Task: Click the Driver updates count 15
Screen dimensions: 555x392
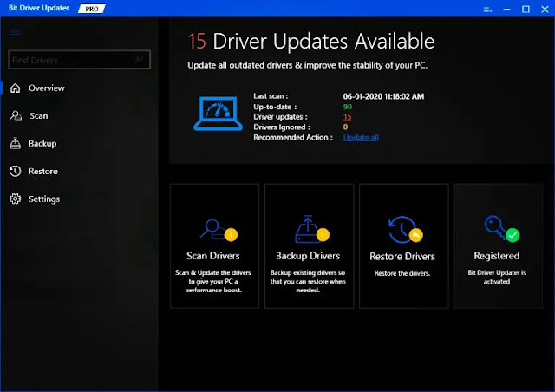Action: 347,117
